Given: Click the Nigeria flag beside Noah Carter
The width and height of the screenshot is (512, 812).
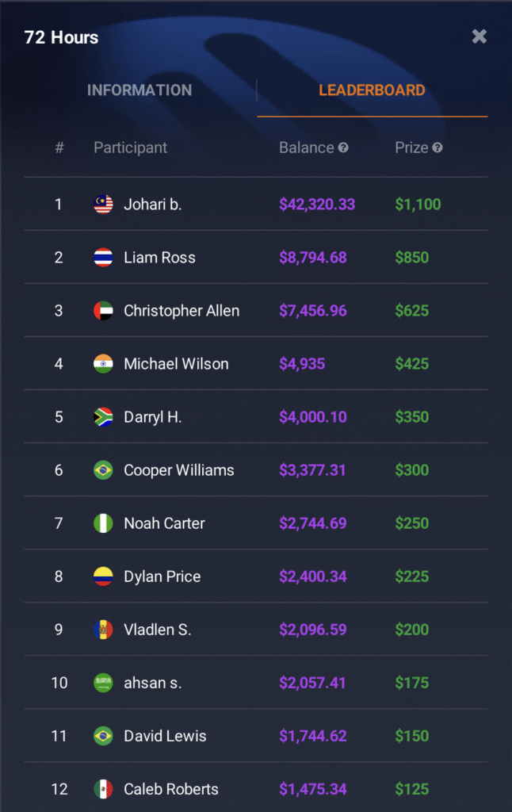Looking at the screenshot, I should coord(103,523).
